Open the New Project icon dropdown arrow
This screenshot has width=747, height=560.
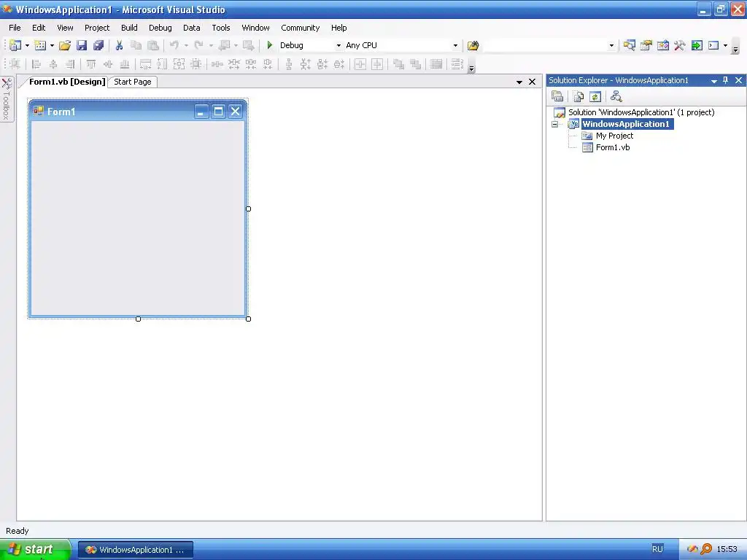point(27,45)
